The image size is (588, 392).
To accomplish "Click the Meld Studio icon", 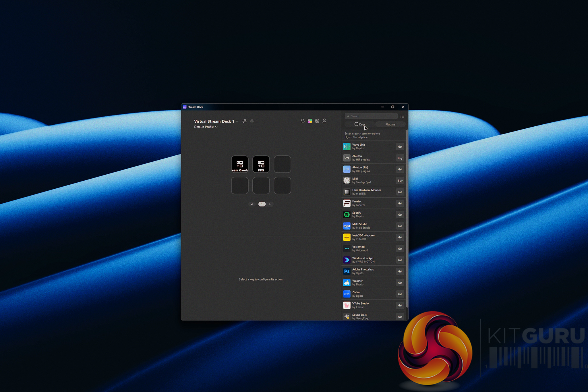I will click(x=347, y=226).
